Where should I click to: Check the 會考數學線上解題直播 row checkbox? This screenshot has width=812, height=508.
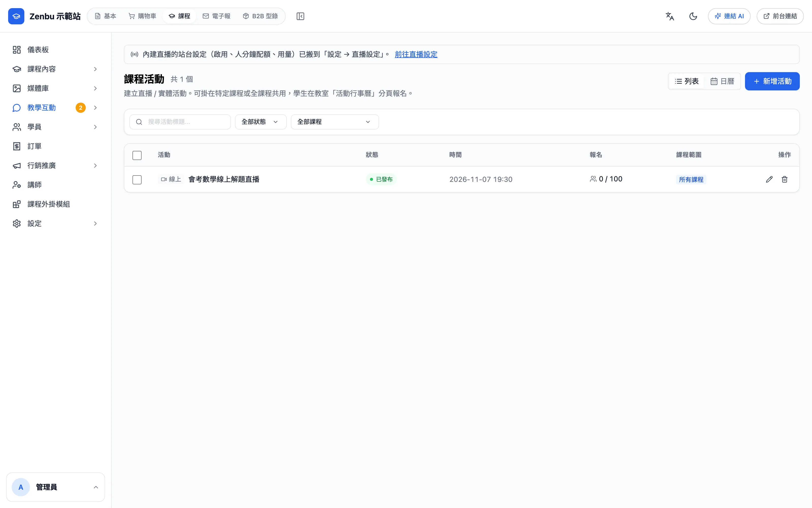tap(137, 180)
